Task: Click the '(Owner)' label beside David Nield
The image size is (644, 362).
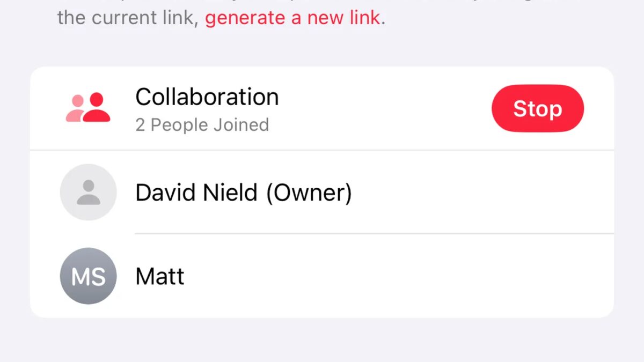Action: coord(309,193)
